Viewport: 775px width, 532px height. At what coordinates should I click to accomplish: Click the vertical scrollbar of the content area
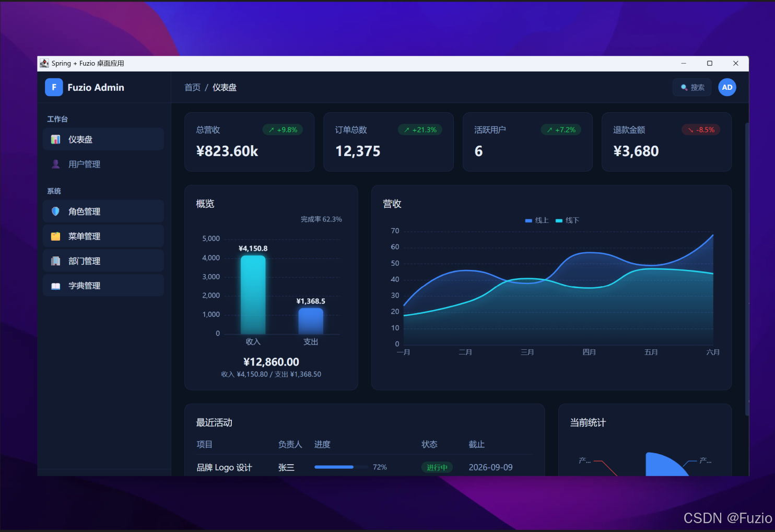point(747,269)
